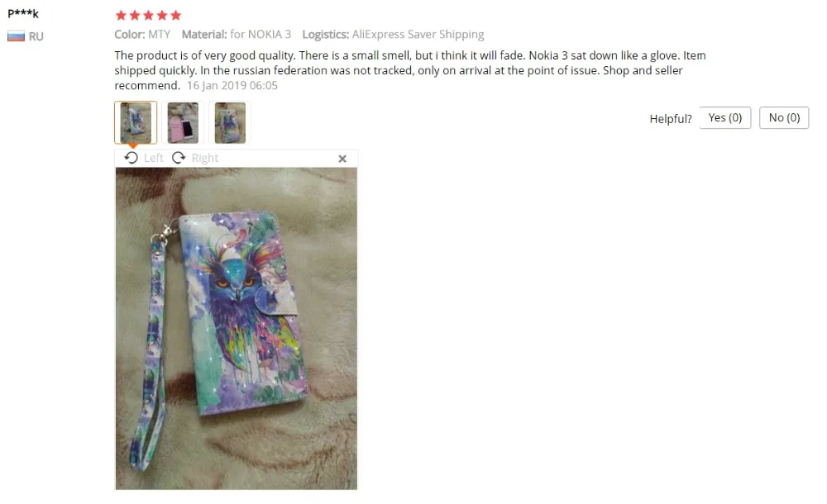Click the enlarged owl phone case photo
Image resolution: width=827 pixels, height=504 pixels.
coord(237,329)
